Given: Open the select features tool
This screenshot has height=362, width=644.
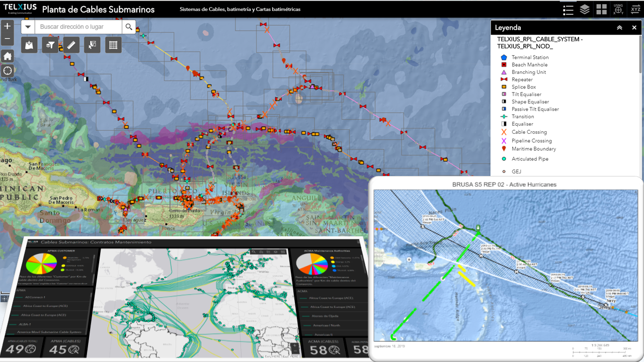Looking at the screenshot, I should [x=92, y=45].
